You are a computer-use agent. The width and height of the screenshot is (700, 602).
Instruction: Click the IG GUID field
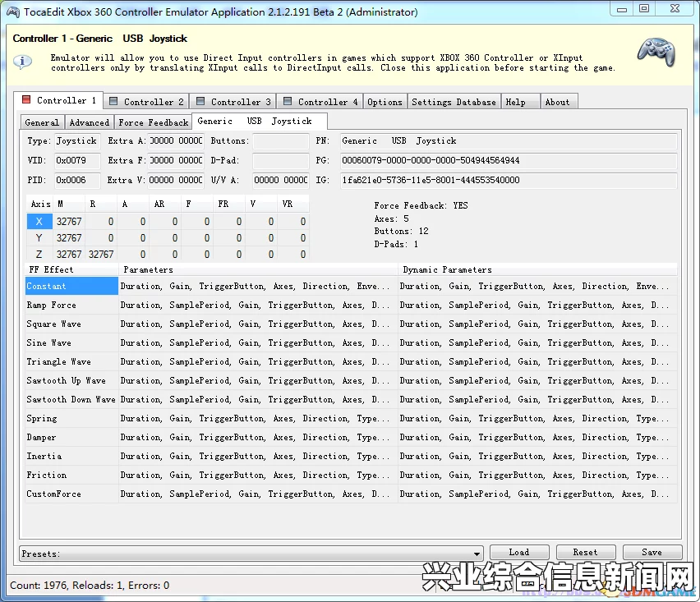(509, 181)
